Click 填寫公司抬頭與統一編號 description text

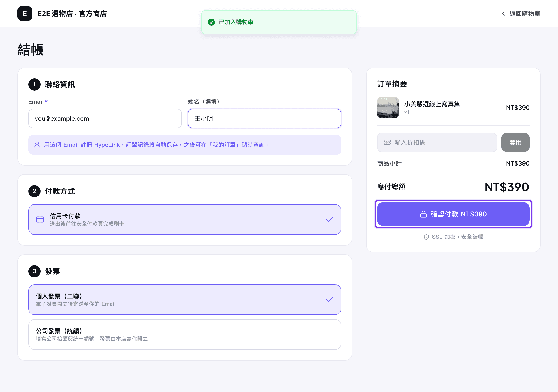[x=92, y=339]
